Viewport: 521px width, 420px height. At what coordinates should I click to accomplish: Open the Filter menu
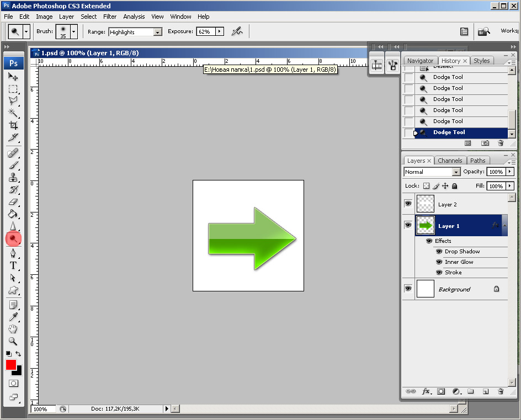tap(110, 17)
